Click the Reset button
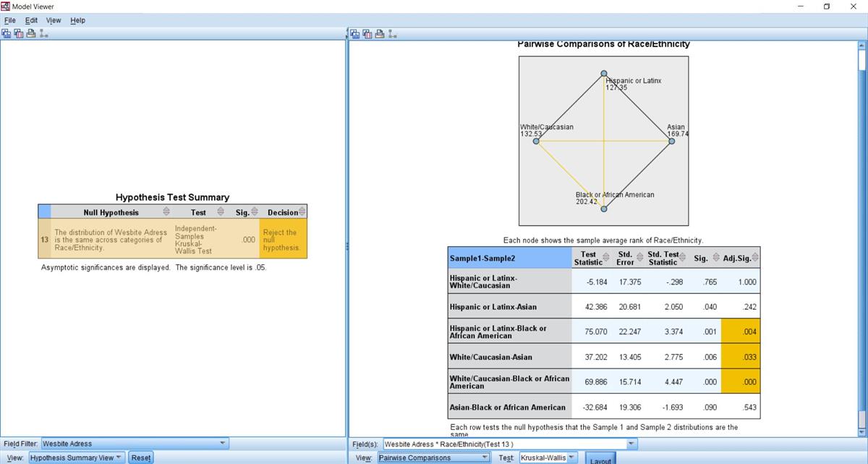The width and height of the screenshot is (868, 464). point(141,457)
